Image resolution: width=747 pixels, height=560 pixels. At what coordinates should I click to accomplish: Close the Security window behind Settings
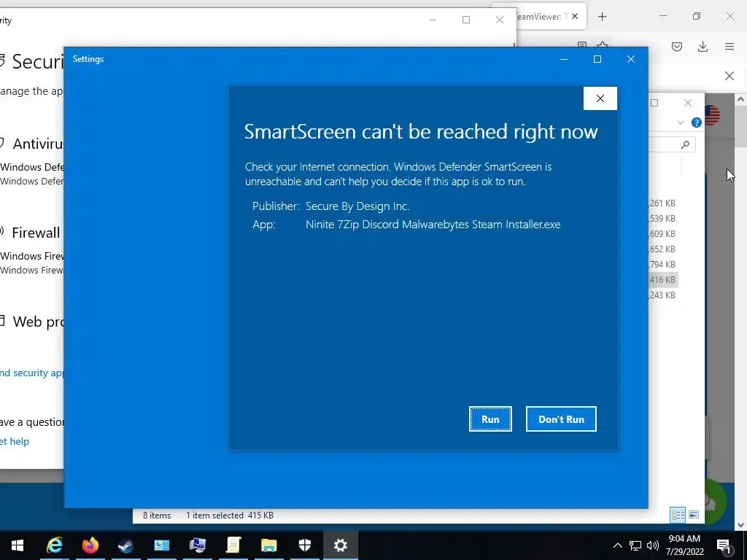click(x=499, y=20)
